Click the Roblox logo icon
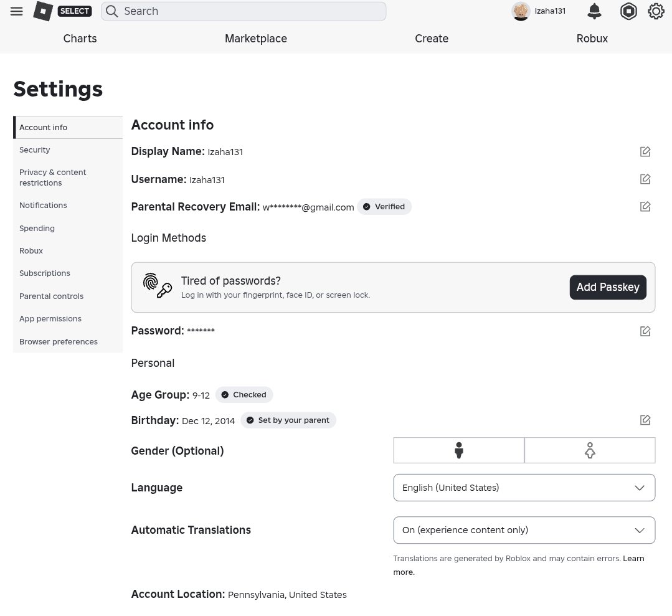 pos(44,11)
